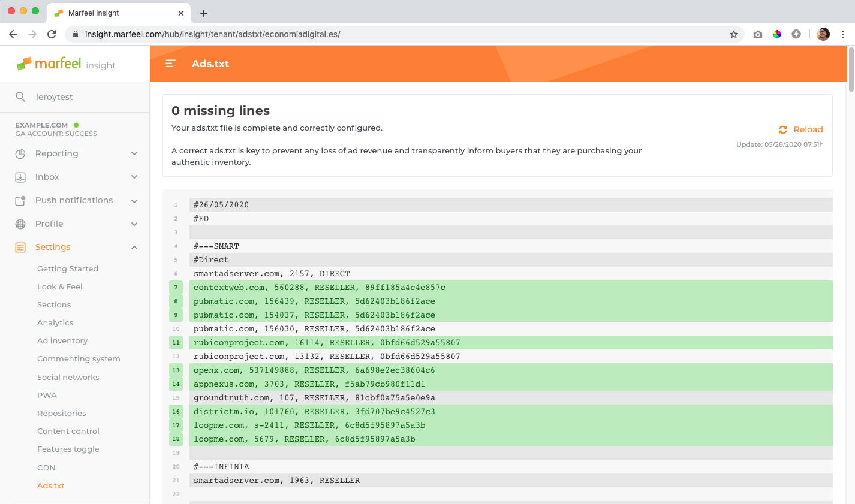855x504 pixels.
Task: Click the browser back arrow
Action: pos(13,34)
